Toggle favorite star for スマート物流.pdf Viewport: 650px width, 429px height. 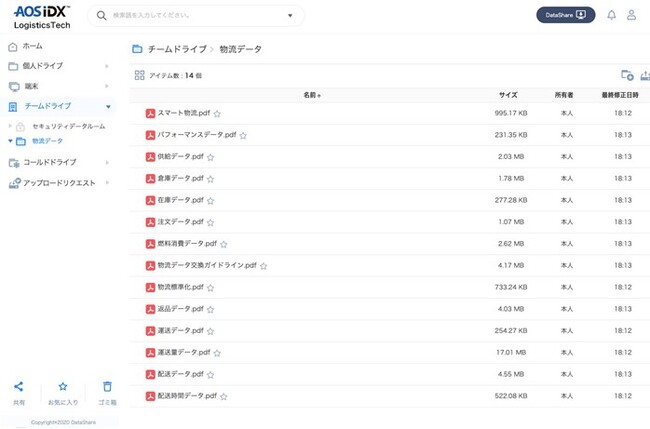[217, 114]
